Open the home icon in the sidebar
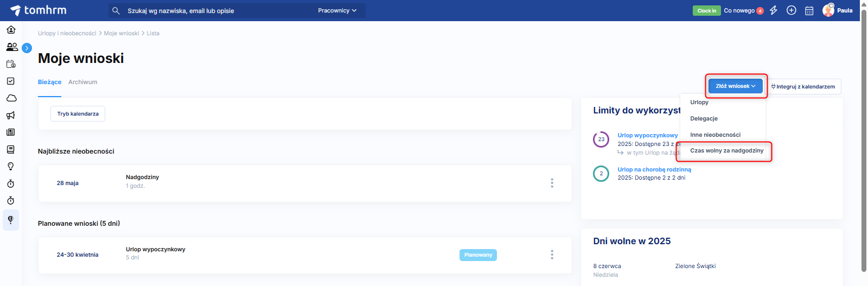The width and height of the screenshot is (868, 286). tap(11, 29)
